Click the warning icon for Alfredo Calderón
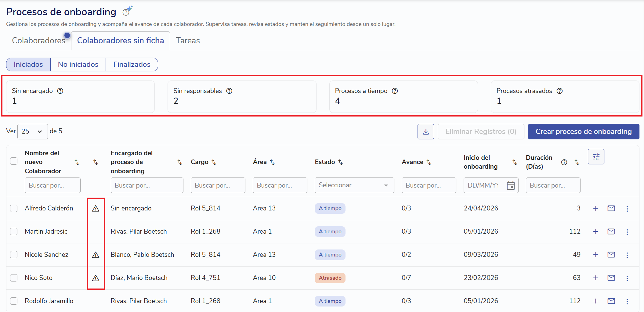Viewport: 644px width, 312px height. 96,209
